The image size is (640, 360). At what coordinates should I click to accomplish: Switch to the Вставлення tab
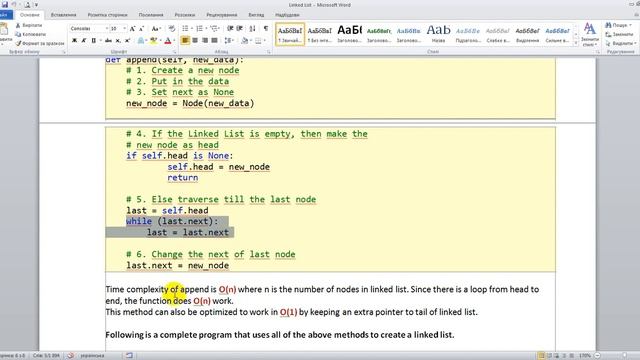(x=63, y=15)
